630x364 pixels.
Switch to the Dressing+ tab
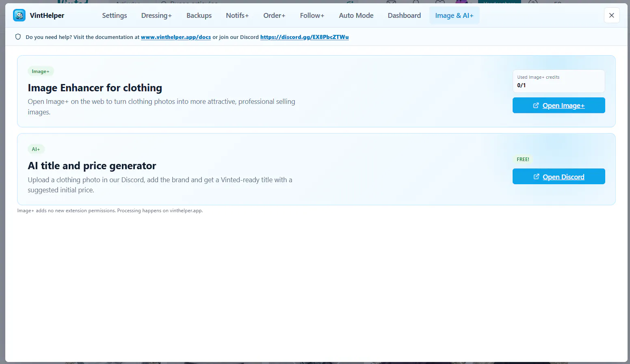click(x=156, y=15)
